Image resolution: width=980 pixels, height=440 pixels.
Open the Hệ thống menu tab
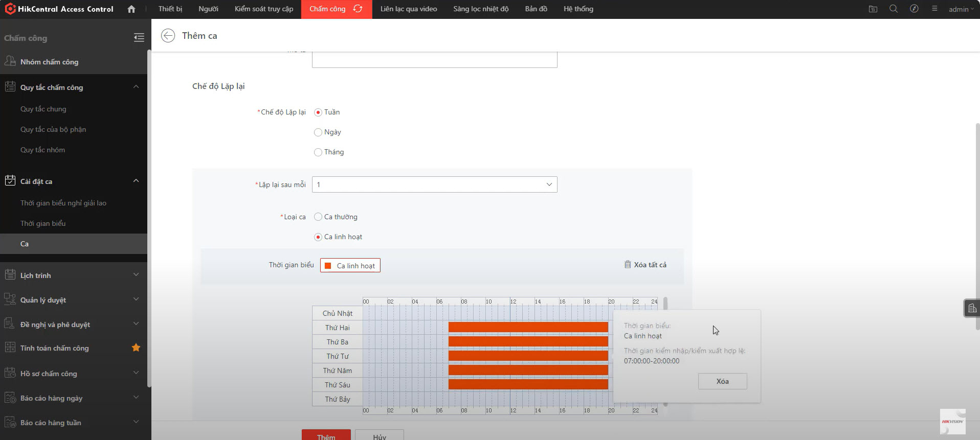578,9
